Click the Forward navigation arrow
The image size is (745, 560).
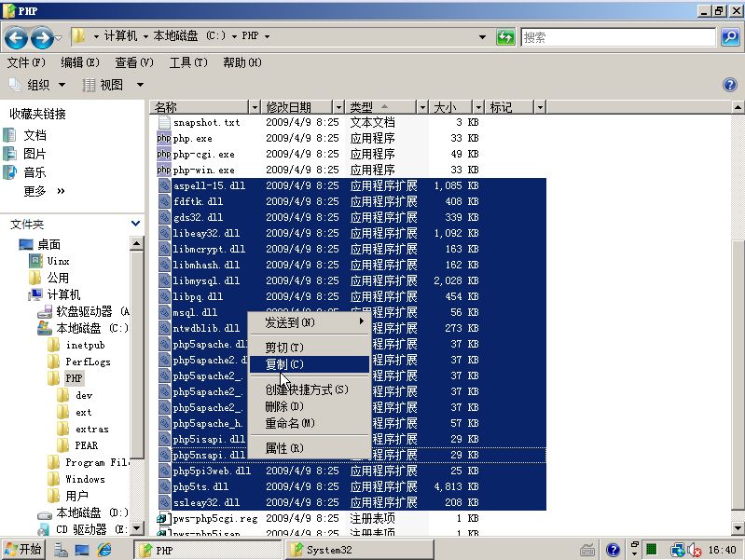click(x=42, y=37)
